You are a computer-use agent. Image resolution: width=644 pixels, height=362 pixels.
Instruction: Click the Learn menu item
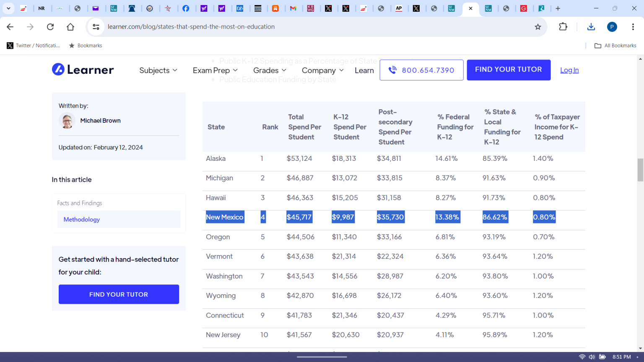click(x=364, y=70)
